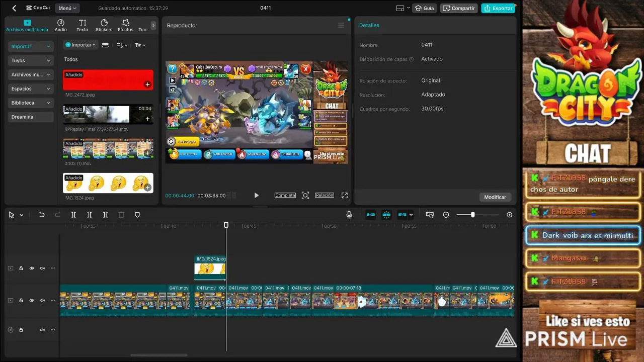Open more options for the main track
The height and width of the screenshot is (362, 644).
(x=53, y=300)
